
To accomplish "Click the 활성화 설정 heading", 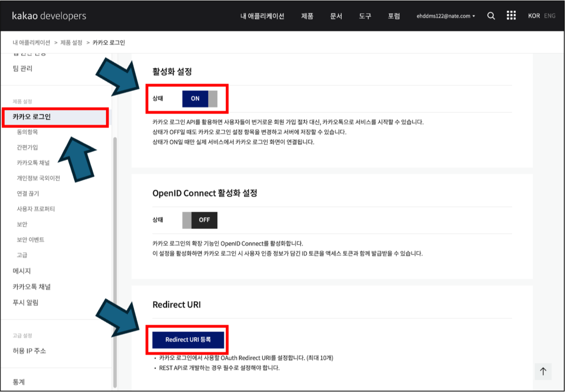I will pos(172,72).
